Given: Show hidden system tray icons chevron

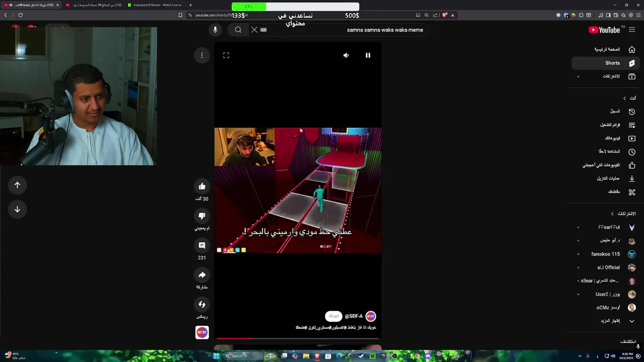Looking at the screenshot, I should coord(580,356).
